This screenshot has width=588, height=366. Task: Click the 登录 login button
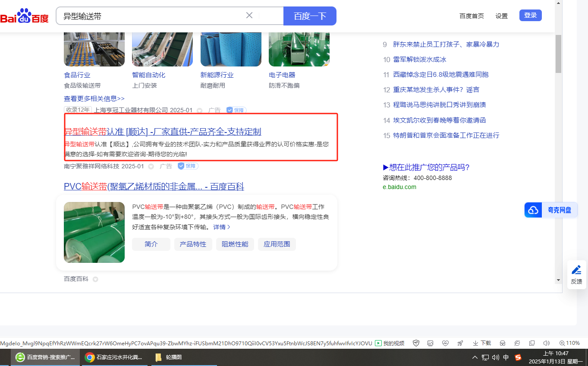click(x=531, y=16)
